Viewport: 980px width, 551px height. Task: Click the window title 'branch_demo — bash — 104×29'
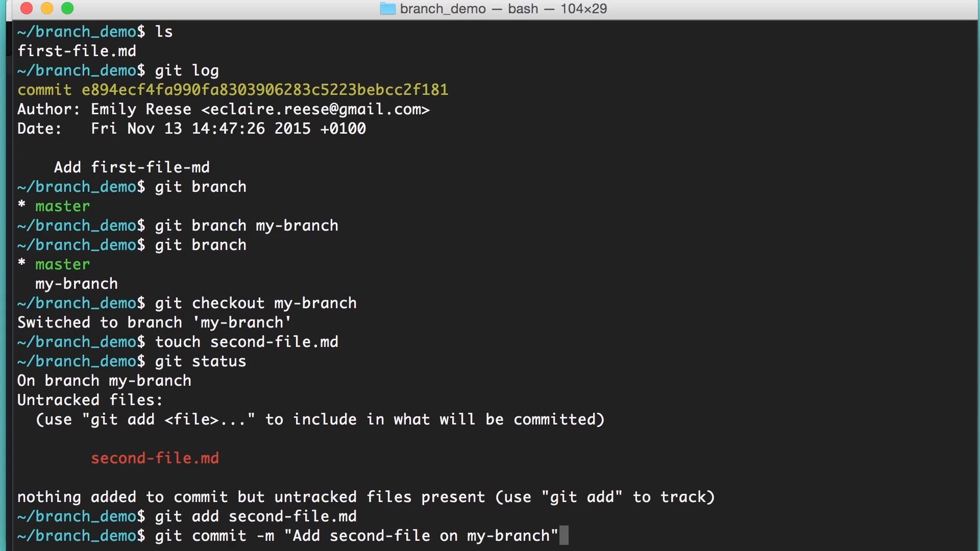click(x=503, y=9)
